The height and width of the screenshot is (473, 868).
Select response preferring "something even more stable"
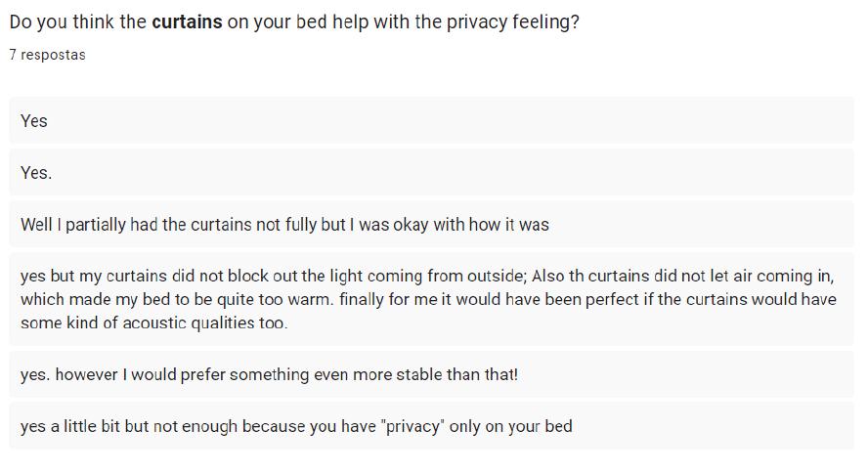point(431,374)
